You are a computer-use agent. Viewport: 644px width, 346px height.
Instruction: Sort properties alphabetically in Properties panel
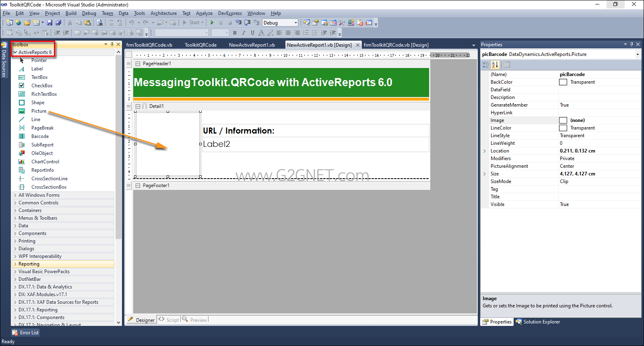coord(495,64)
